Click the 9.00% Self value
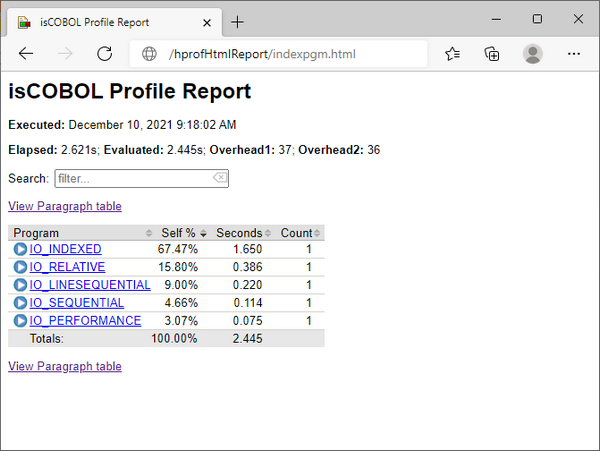The width and height of the screenshot is (600, 451). [181, 285]
